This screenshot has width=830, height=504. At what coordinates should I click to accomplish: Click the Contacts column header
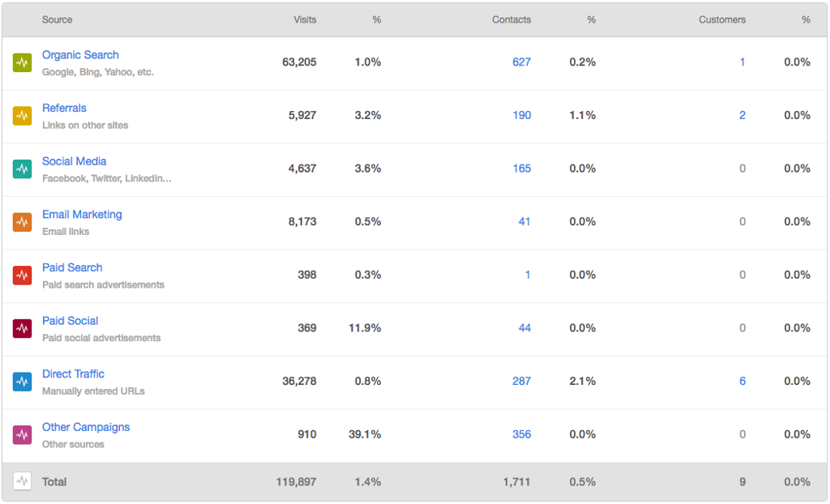click(x=511, y=19)
